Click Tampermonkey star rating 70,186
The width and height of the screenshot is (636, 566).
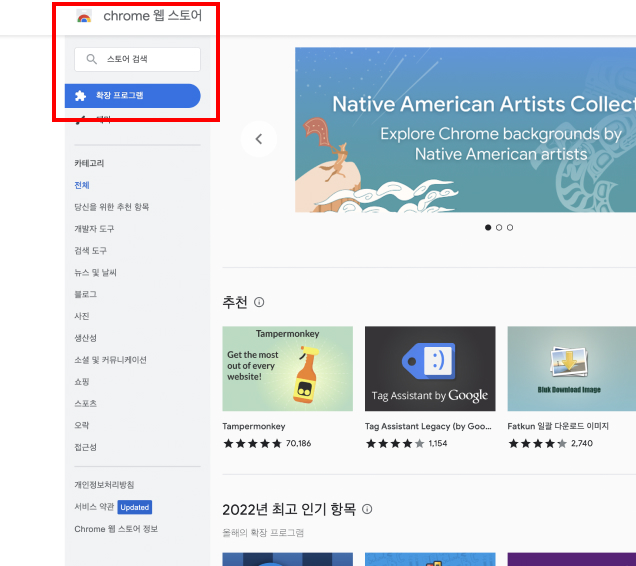(267, 443)
